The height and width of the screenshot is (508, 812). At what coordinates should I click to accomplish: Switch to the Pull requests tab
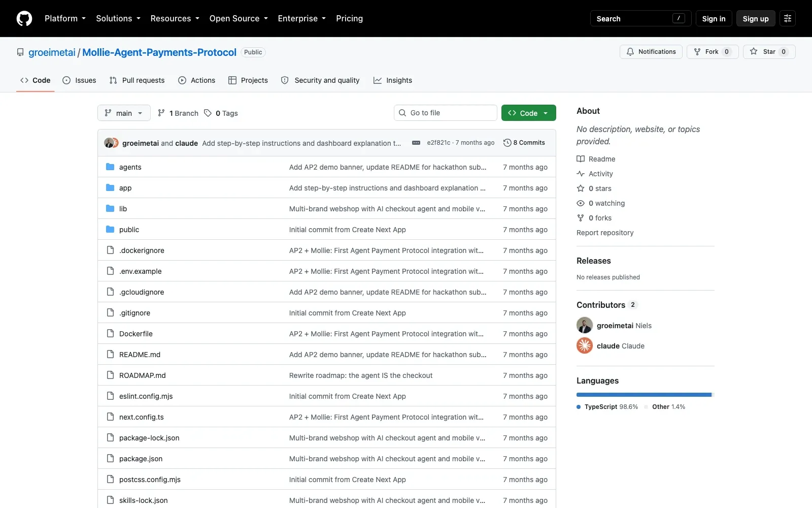[x=137, y=80]
